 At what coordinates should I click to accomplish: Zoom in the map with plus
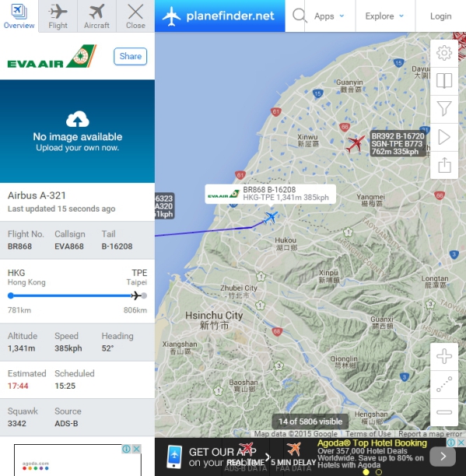point(444,356)
